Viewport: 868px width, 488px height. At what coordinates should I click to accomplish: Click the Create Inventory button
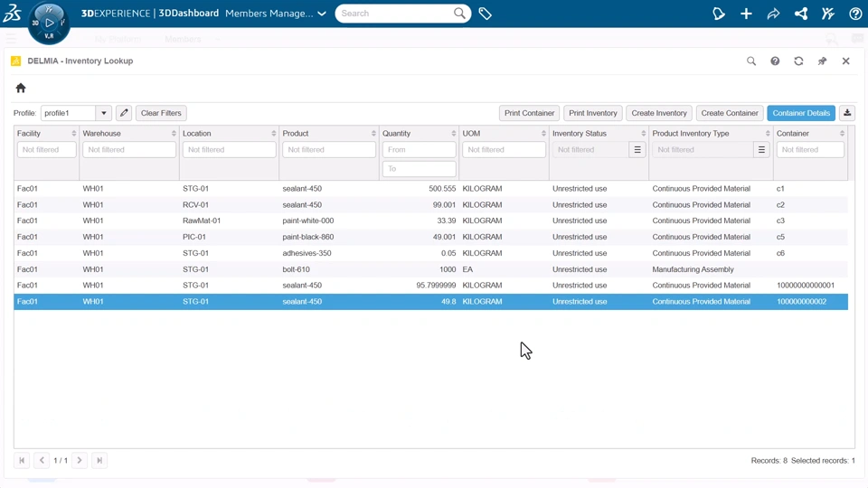[659, 113]
